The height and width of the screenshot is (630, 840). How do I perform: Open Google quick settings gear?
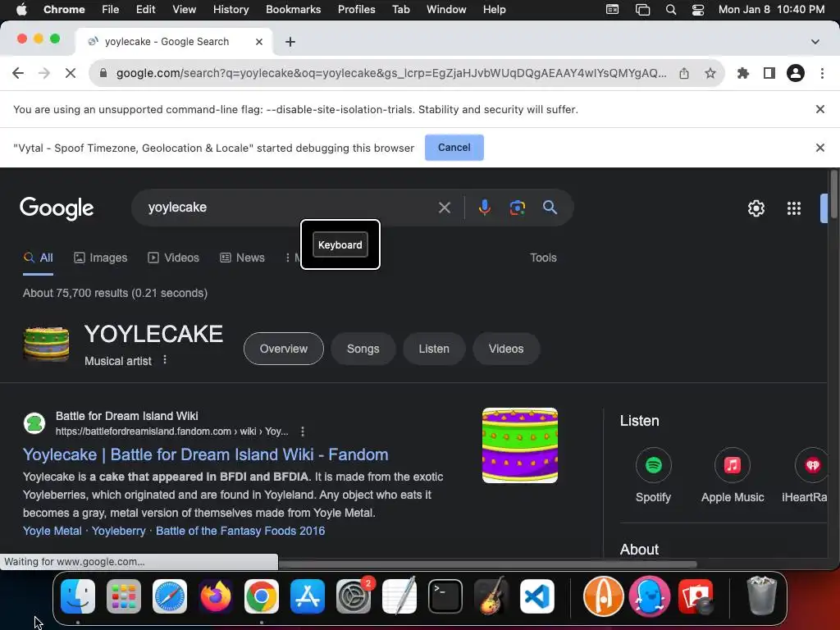coord(756,208)
